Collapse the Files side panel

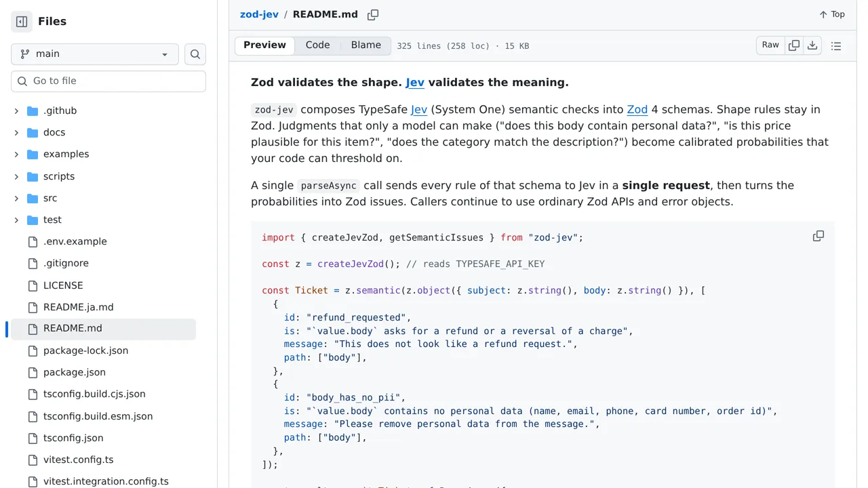[22, 22]
